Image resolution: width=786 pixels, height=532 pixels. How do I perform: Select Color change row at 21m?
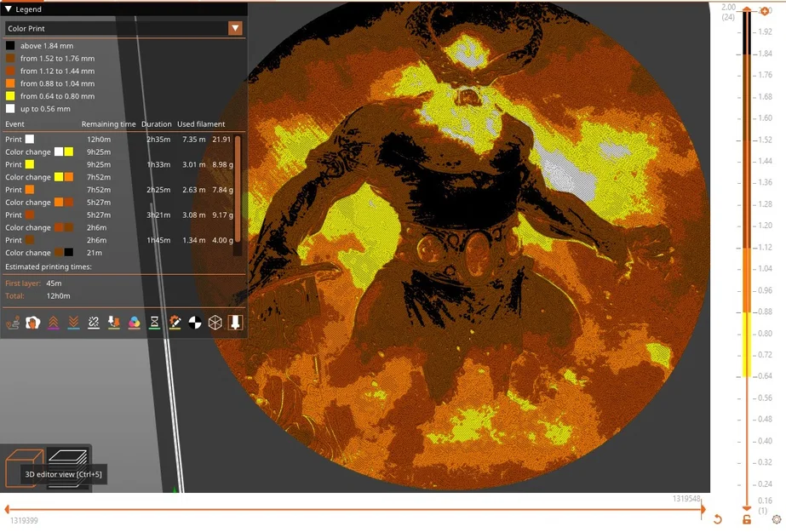click(119, 253)
